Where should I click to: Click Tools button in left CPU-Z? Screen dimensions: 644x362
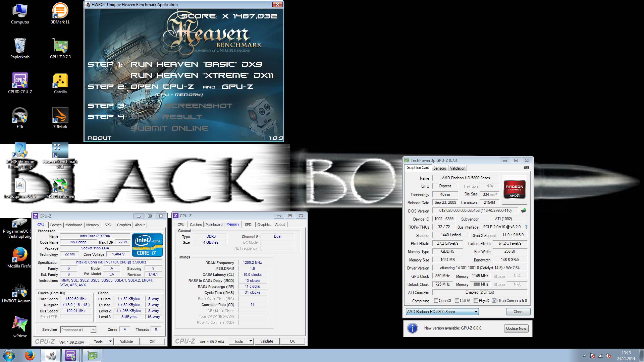[98, 342]
